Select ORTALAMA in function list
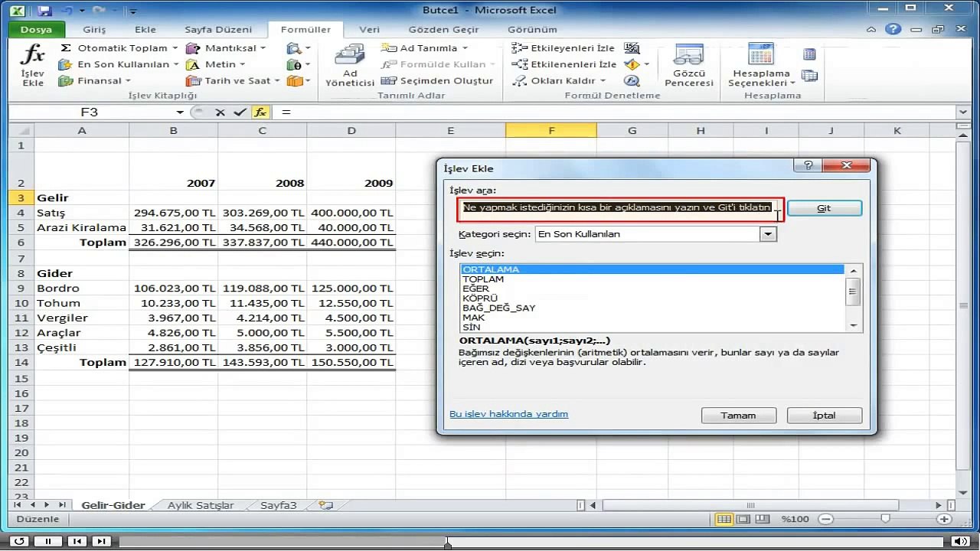This screenshot has height=551, width=980. coord(652,269)
